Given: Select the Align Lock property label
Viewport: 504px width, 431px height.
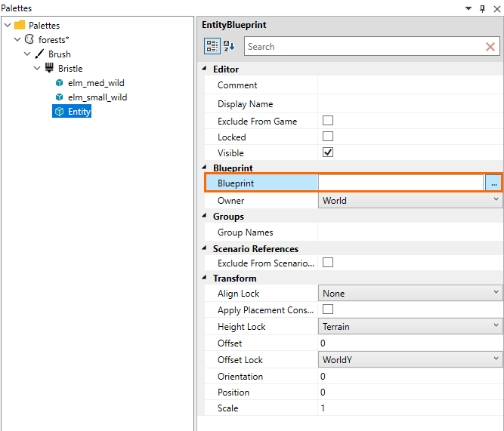Looking at the screenshot, I should coord(238,293).
